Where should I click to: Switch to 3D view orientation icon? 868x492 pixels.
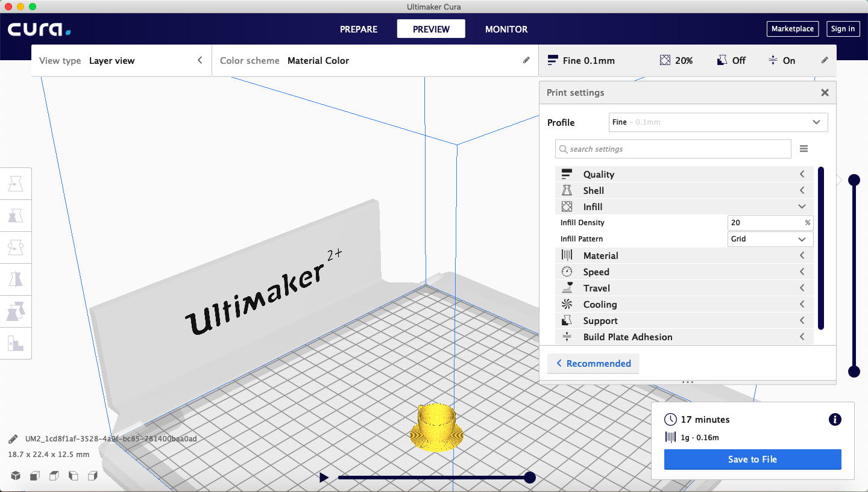[16, 476]
